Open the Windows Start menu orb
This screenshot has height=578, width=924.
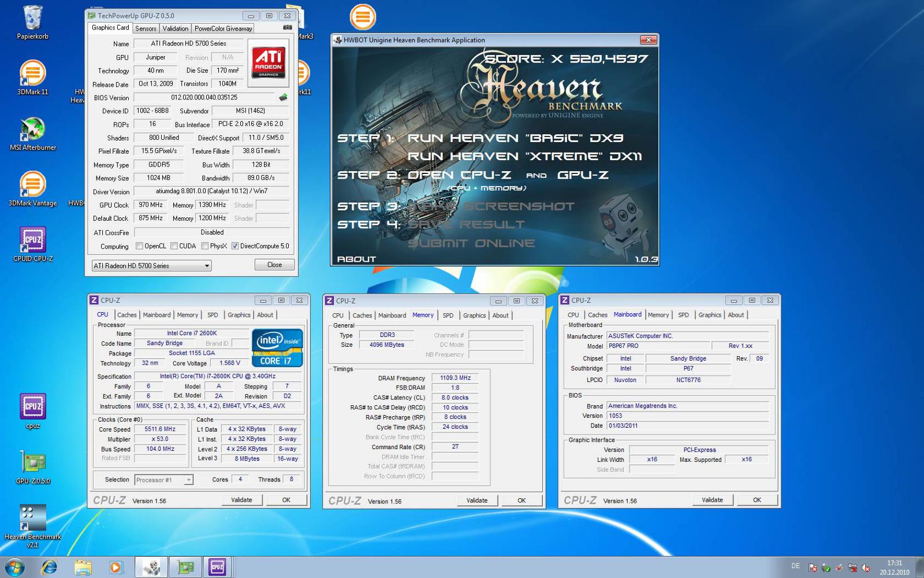point(14,567)
